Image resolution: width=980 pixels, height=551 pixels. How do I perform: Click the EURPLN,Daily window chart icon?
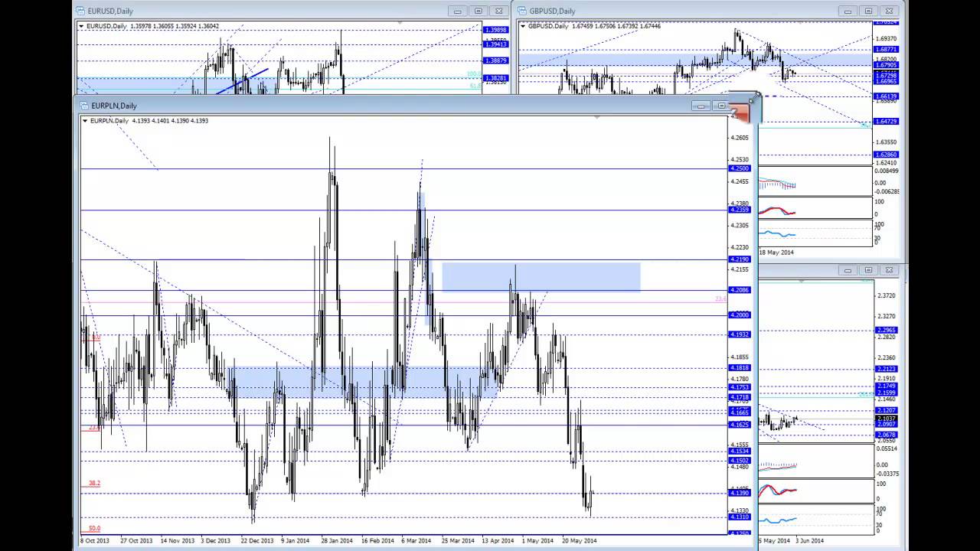pos(84,106)
